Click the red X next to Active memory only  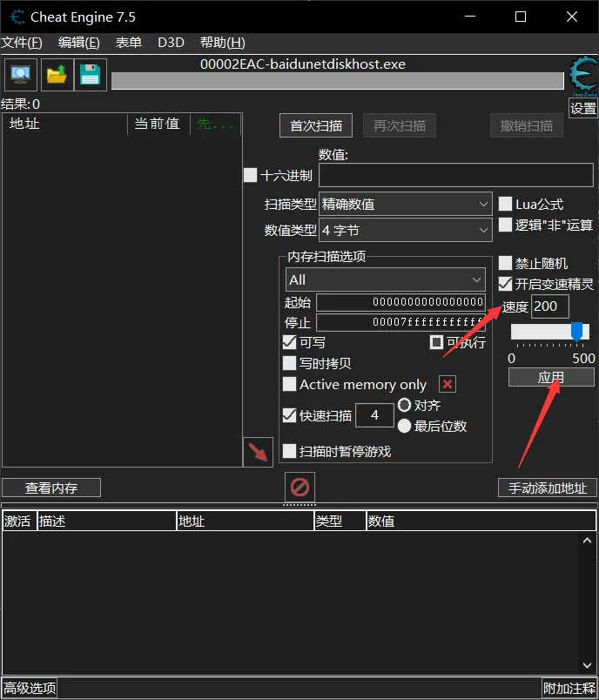pos(447,384)
